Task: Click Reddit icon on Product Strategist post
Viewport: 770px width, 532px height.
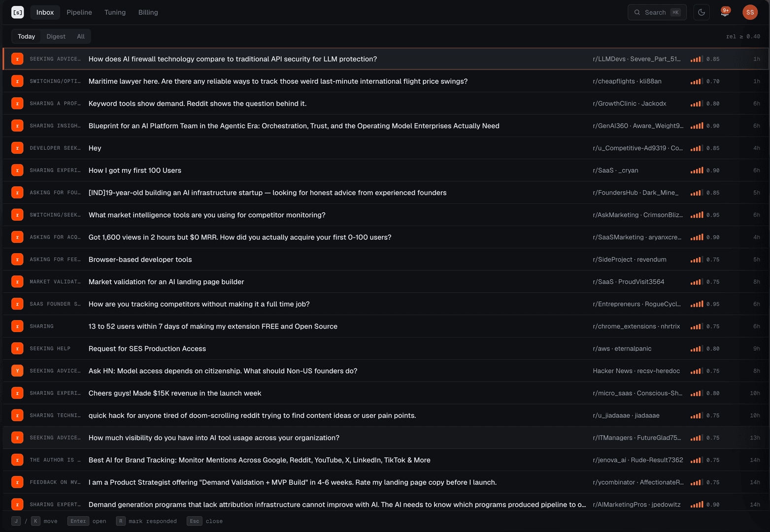Action: tap(17, 482)
